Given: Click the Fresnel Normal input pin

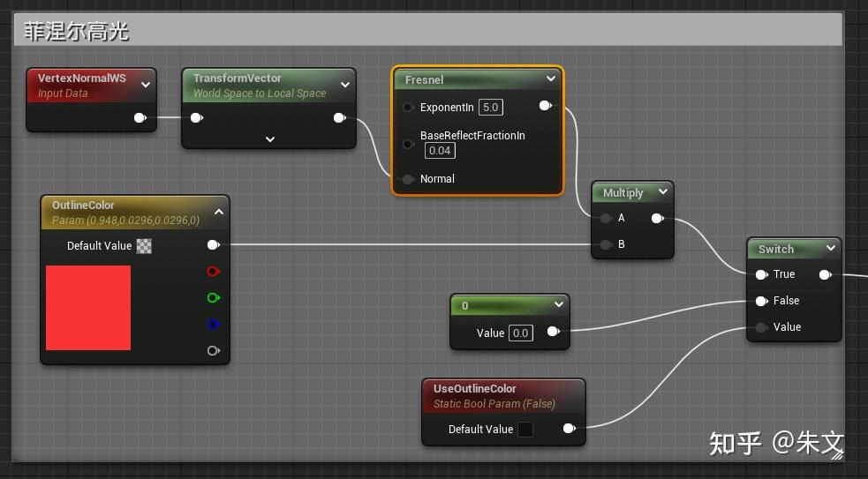Looking at the screenshot, I should coord(408,179).
